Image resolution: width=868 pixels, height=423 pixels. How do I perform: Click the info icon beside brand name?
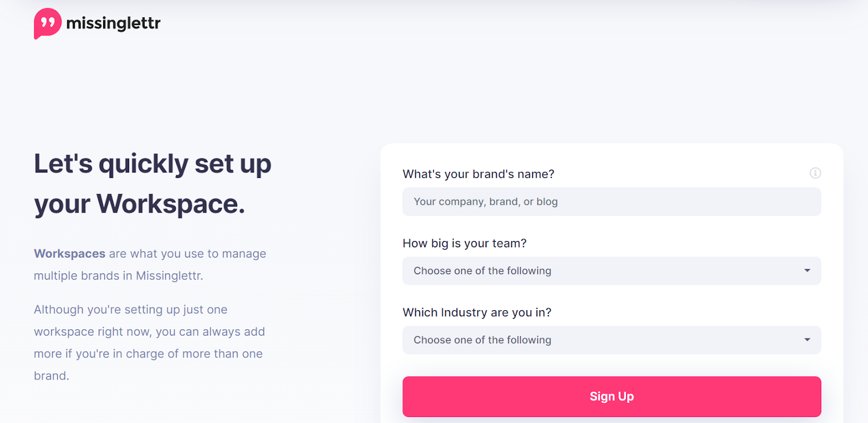click(815, 173)
